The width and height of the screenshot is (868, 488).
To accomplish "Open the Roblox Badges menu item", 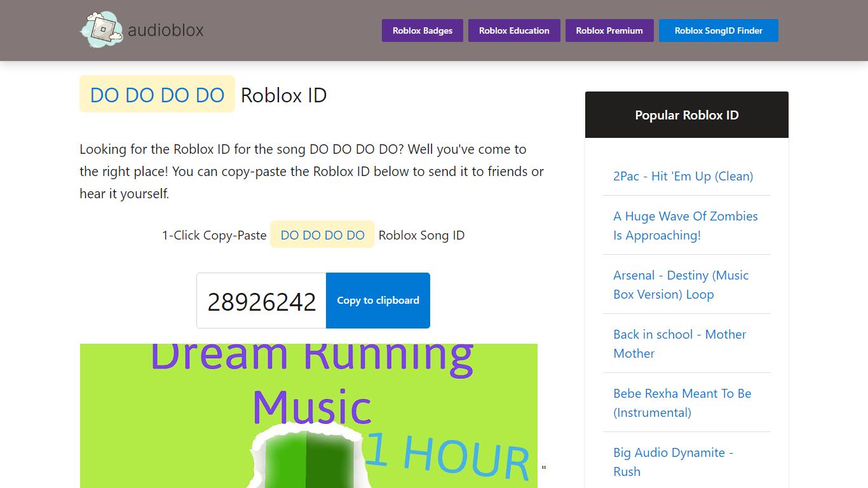I will tap(423, 30).
